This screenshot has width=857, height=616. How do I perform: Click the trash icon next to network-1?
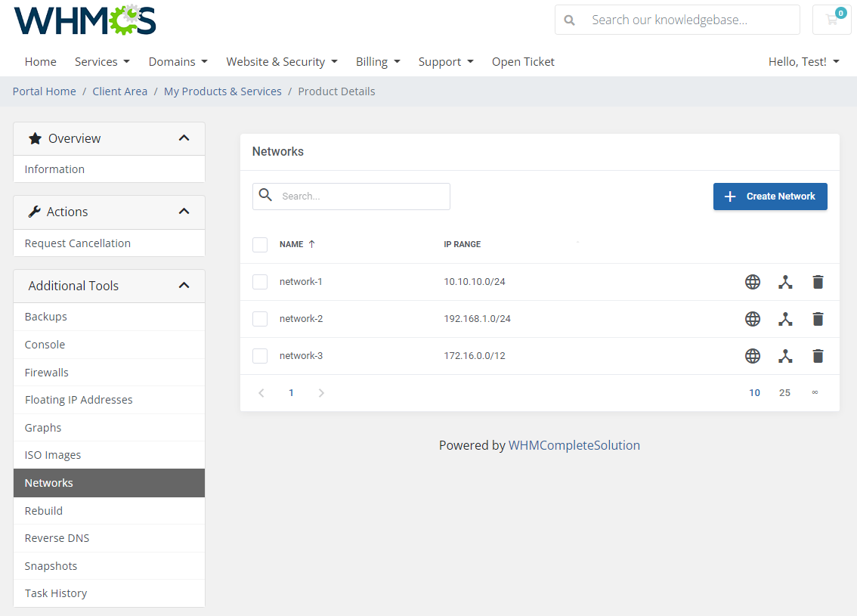[x=818, y=281]
